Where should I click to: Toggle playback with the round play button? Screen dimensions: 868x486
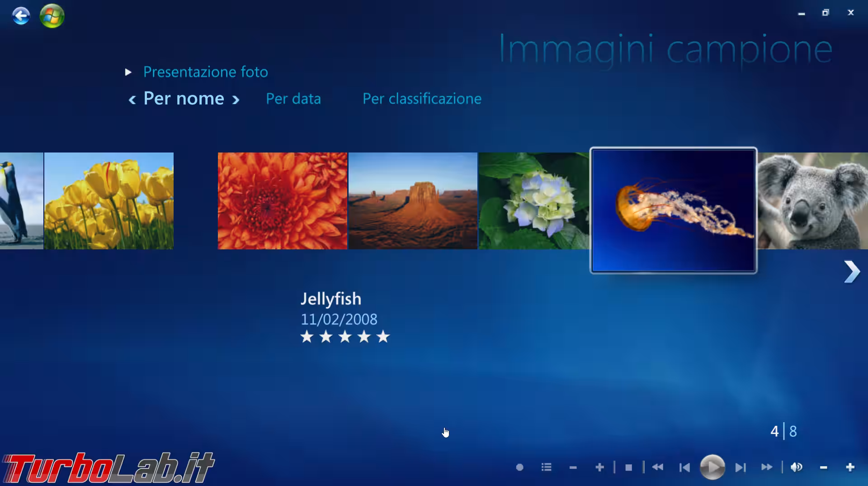click(x=713, y=467)
